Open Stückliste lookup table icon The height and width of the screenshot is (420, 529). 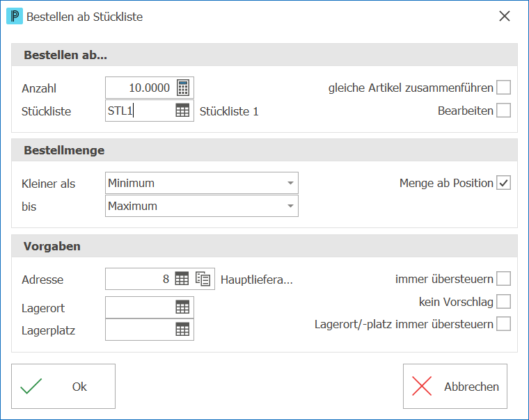182,111
